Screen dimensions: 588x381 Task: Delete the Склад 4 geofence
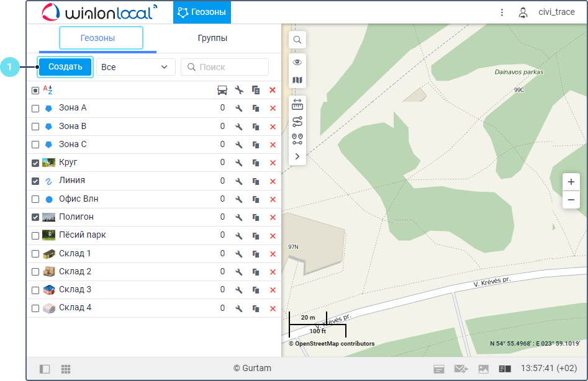(273, 308)
